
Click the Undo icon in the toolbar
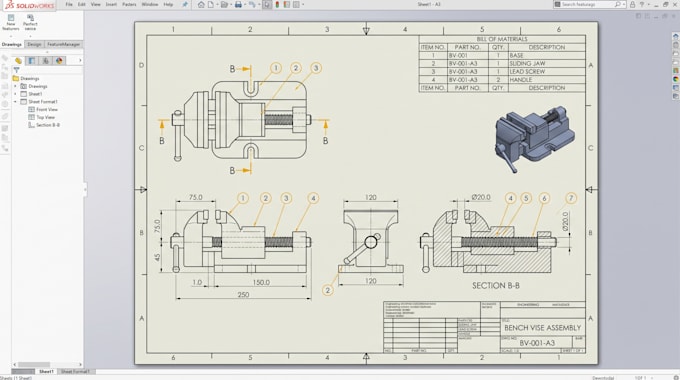[x=252, y=4]
